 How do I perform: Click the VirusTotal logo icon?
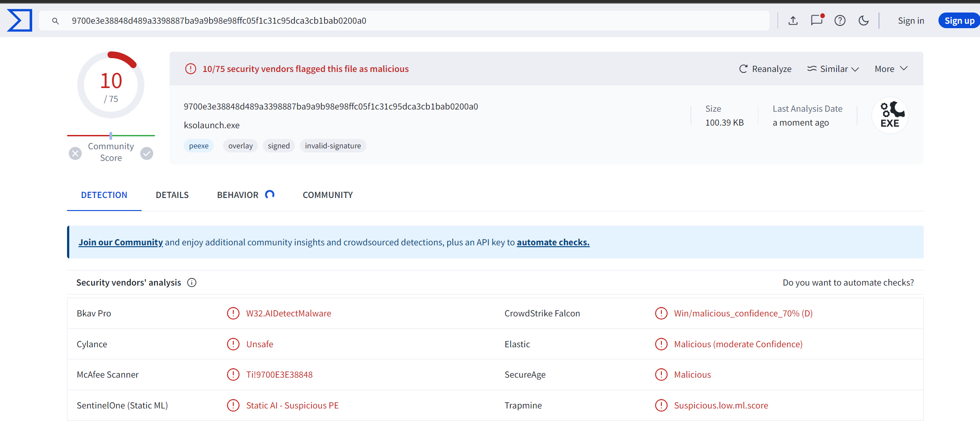(20, 21)
